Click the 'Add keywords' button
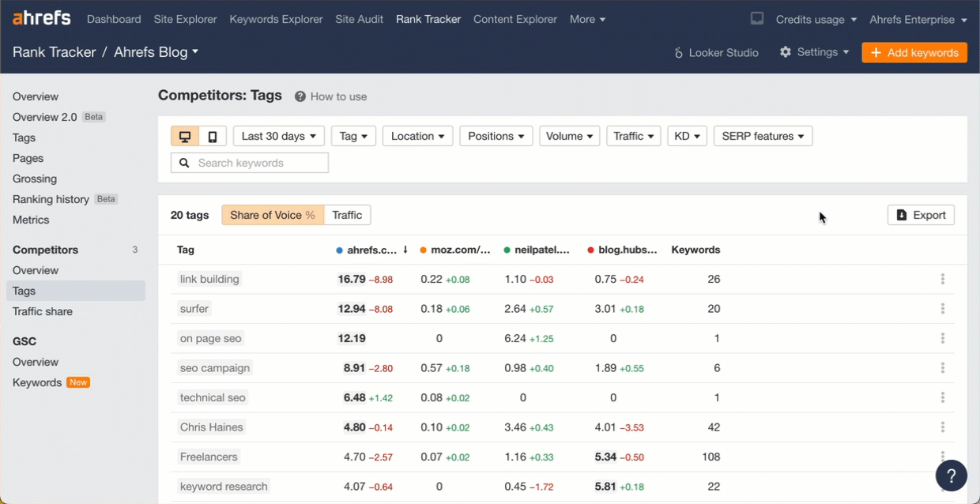Viewport: 980px width, 504px height. point(914,52)
